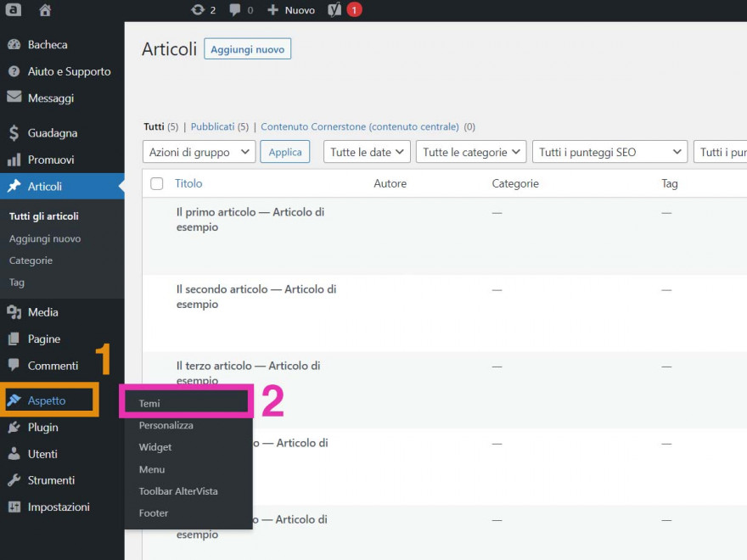Select Temi from the Aspetto submenu
Screen dimensions: 747x560
150,403
